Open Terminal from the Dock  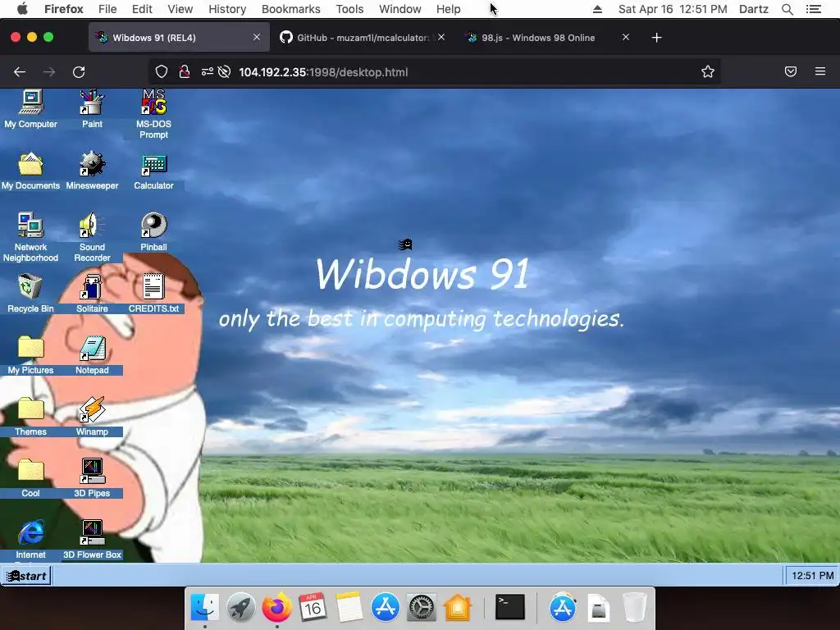pos(509,608)
